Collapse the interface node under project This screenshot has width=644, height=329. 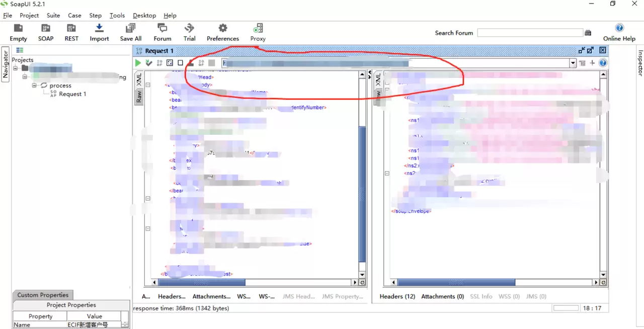(25, 77)
